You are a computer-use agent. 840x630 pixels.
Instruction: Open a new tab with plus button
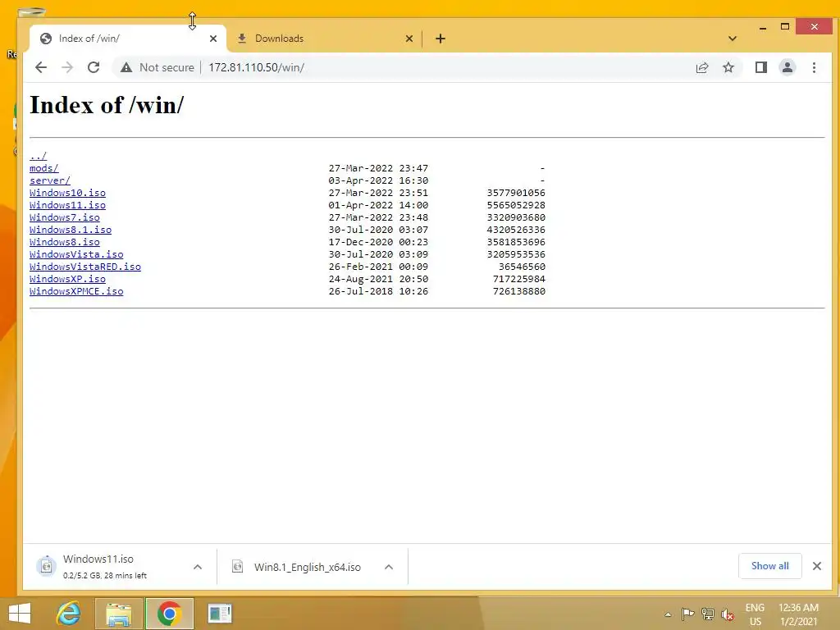441,39
